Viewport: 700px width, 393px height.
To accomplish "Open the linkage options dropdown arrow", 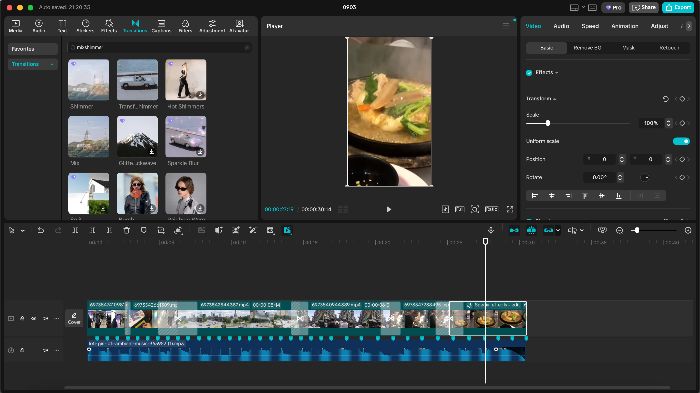I will pos(558,230).
